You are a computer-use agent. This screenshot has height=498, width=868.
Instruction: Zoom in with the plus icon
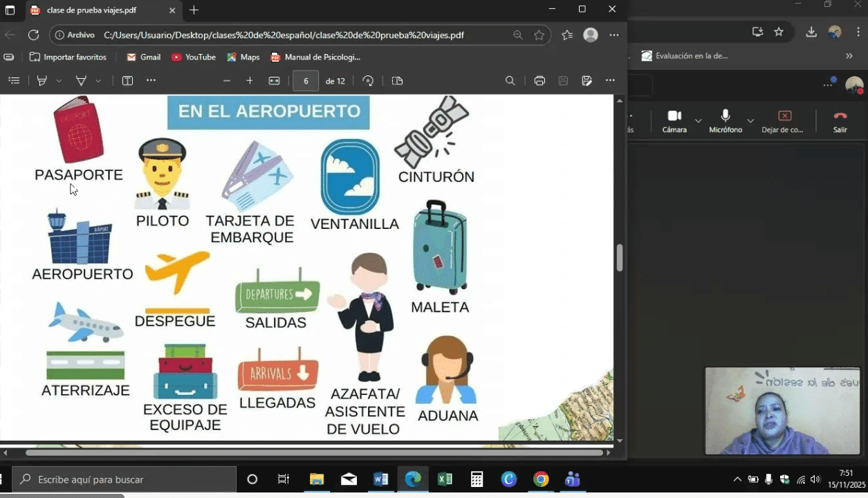tap(250, 81)
